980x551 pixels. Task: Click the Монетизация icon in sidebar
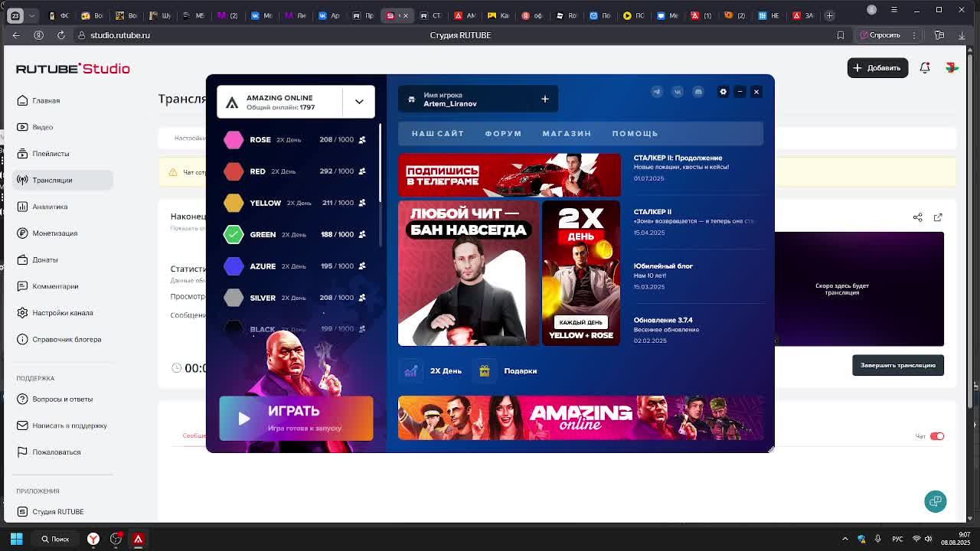pyautogui.click(x=22, y=233)
